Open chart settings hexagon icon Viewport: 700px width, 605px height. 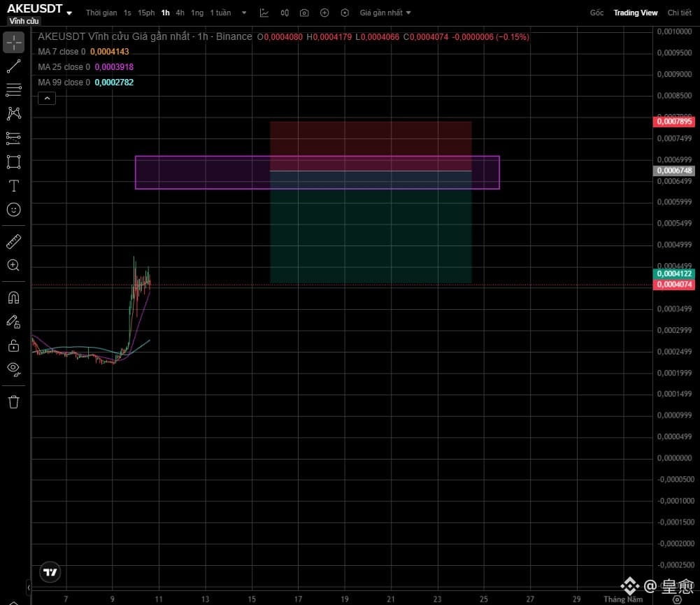tap(345, 13)
